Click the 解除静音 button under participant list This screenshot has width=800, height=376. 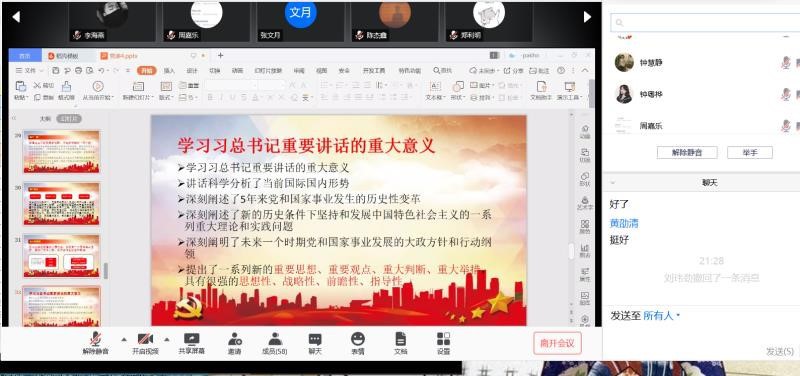pyautogui.click(x=687, y=152)
